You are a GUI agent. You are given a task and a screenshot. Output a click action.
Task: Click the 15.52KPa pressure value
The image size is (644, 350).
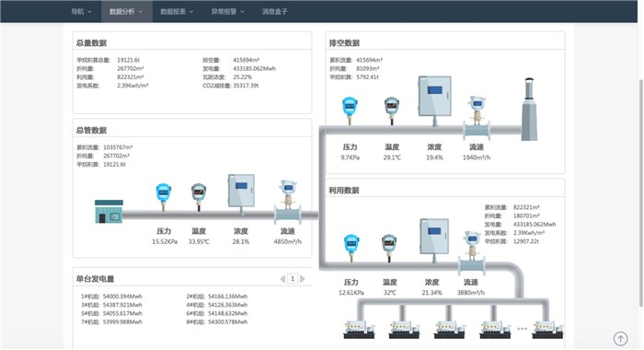coord(165,242)
